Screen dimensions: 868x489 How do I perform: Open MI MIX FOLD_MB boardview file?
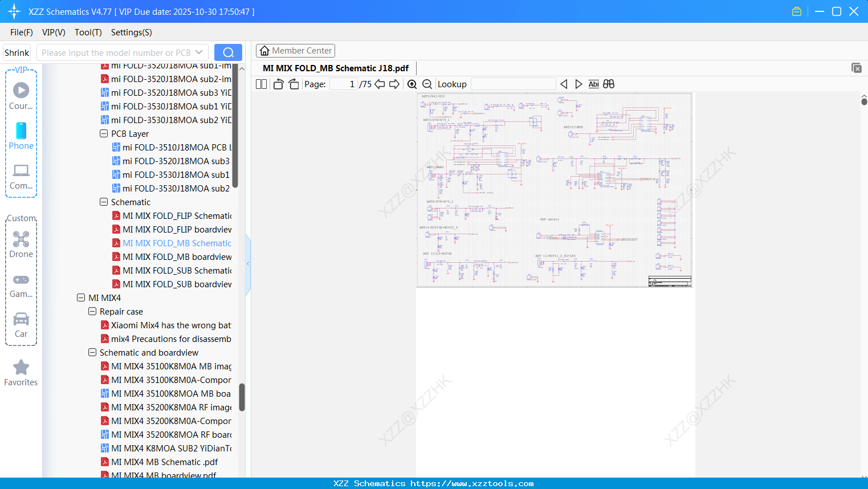172,256
